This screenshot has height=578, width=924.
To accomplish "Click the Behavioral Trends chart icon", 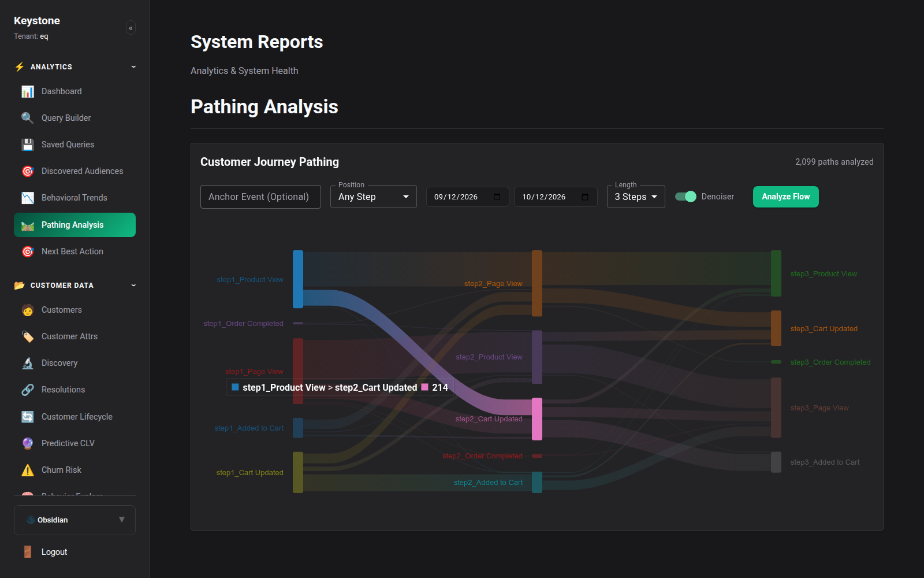I will click(x=28, y=198).
